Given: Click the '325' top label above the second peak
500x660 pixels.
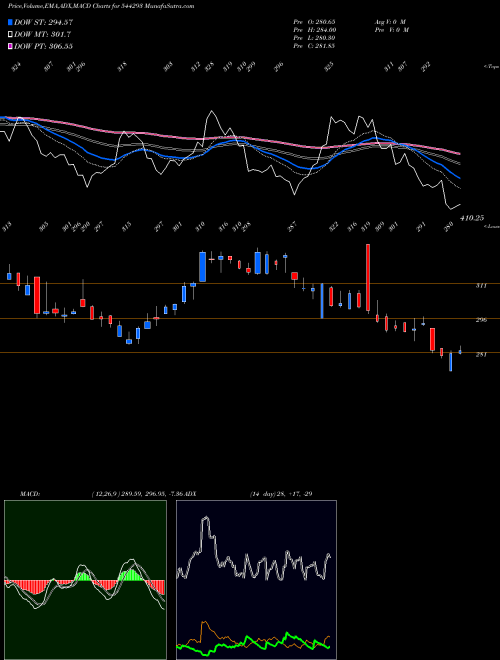Looking at the screenshot, I should click(329, 67).
